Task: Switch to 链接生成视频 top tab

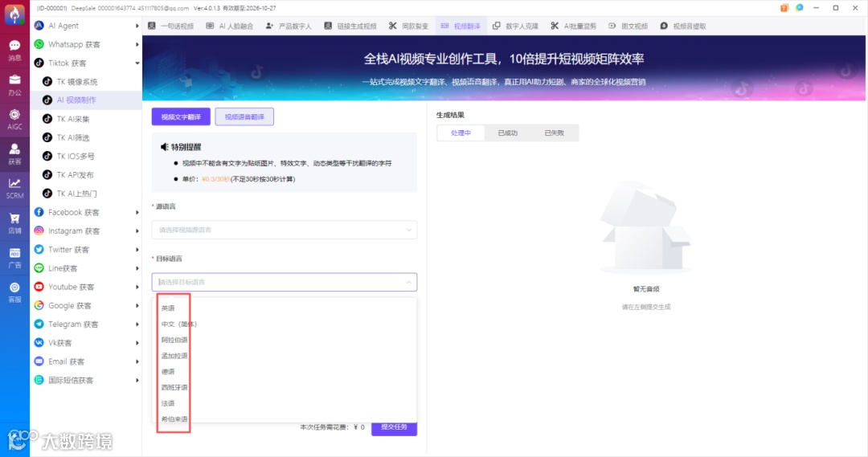Action: [350, 26]
